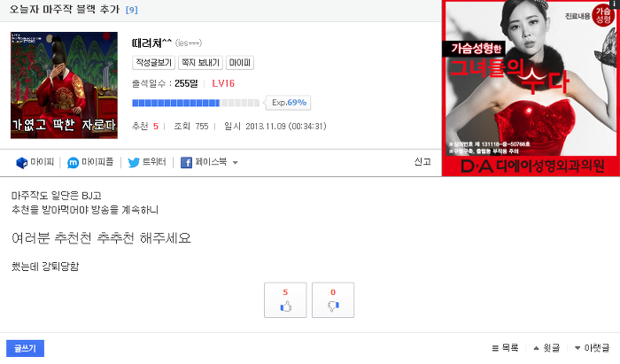Click the 쪽지 보내기 button
Viewport: 620px width, 364px height.
click(x=200, y=63)
